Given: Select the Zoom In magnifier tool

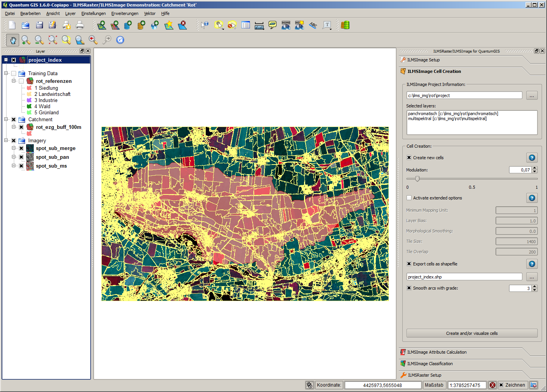Looking at the screenshot, I should click(26, 40).
